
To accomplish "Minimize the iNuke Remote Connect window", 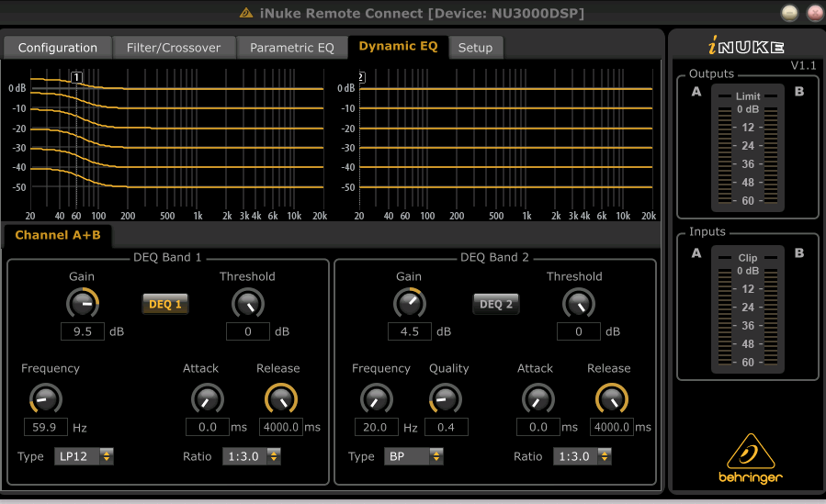I will point(789,13).
